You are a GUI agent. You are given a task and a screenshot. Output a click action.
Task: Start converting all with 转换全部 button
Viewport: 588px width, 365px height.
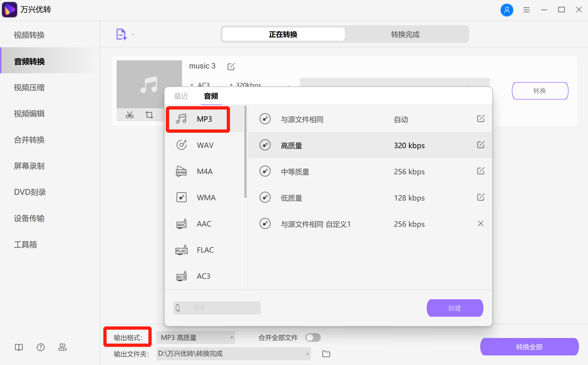click(x=529, y=347)
